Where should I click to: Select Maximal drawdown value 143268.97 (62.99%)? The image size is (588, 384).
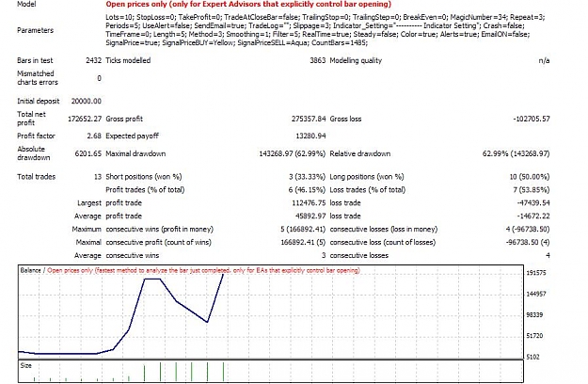pyautogui.click(x=293, y=153)
